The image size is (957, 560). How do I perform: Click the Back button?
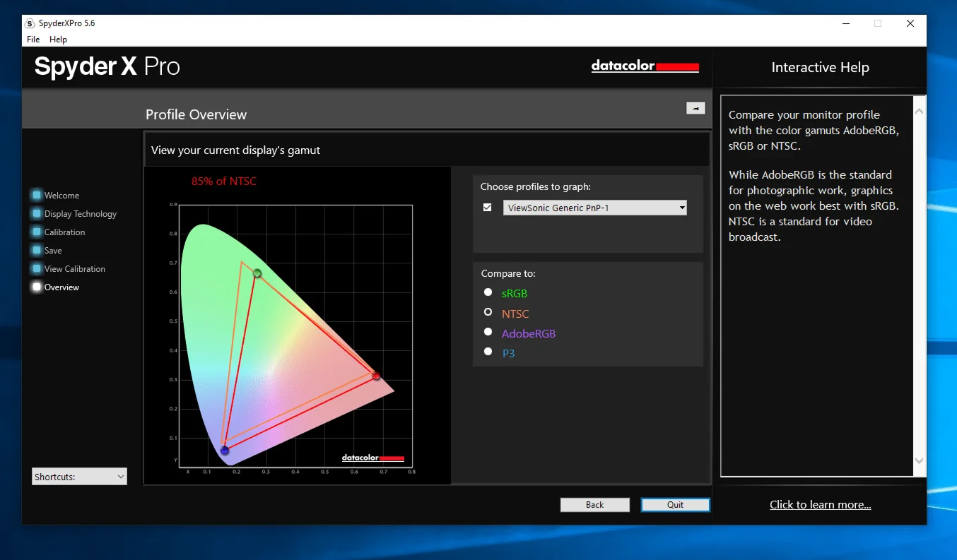pyautogui.click(x=594, y=505)
